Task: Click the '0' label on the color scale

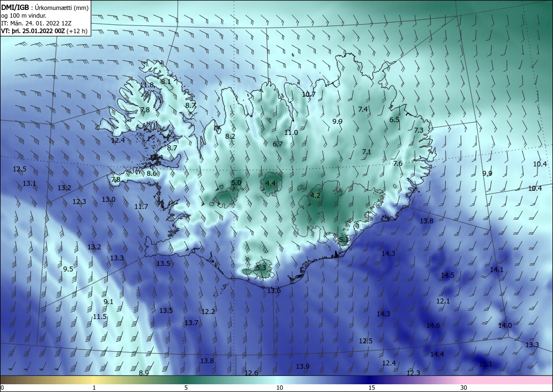Action: point(2,388)
